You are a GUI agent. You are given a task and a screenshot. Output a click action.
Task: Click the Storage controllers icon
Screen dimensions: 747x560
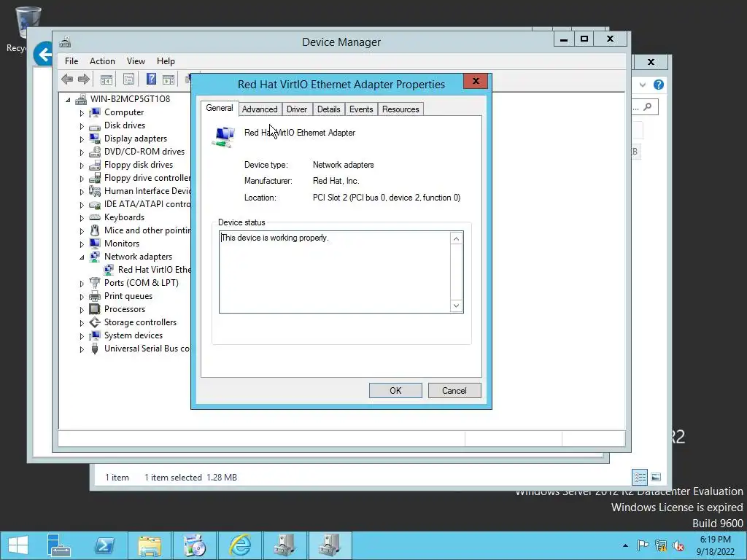point(95,322)
